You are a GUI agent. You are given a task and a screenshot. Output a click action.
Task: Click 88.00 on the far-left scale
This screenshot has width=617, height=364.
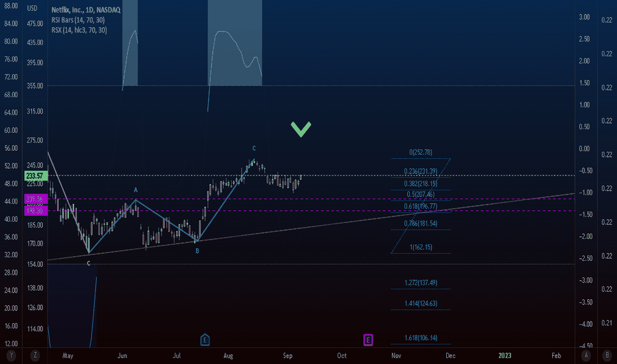[11, 6]
